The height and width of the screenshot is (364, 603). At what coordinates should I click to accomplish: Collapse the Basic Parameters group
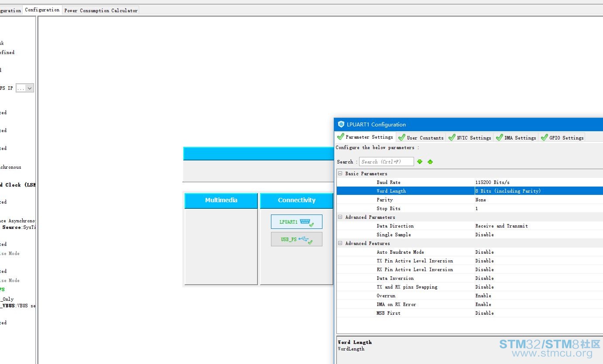pos(340,173)
